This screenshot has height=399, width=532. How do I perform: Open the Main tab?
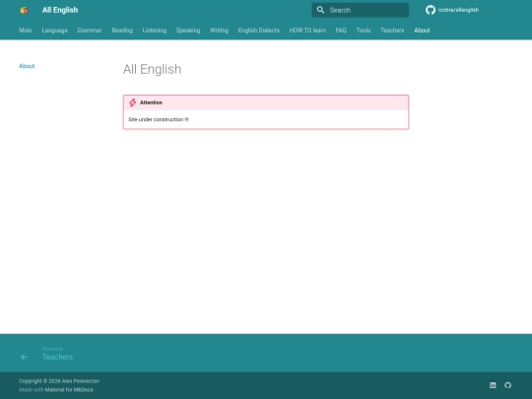[26, 31]
